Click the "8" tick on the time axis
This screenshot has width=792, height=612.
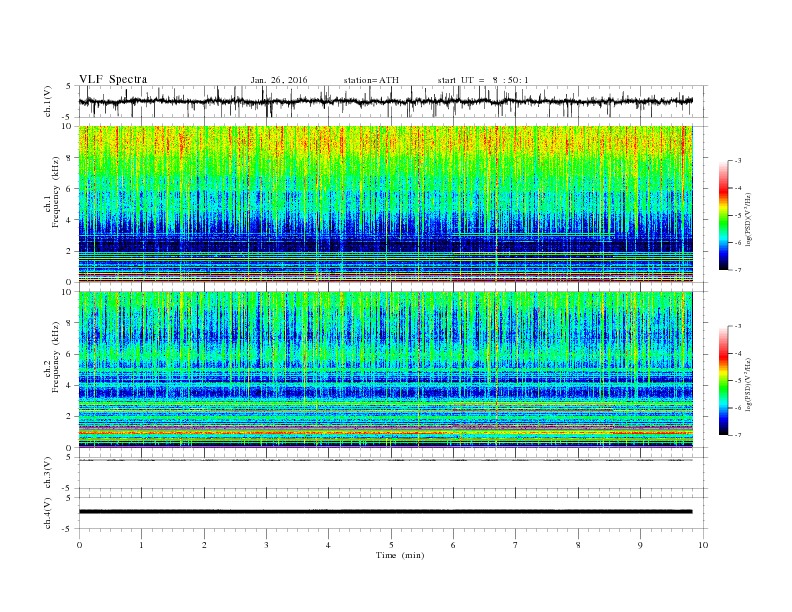pyautogui.click(x=578, y=545)
